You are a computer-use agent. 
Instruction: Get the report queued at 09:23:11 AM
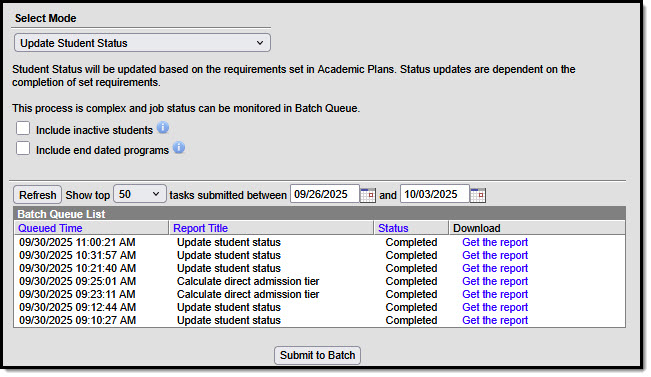pos(495,294)
